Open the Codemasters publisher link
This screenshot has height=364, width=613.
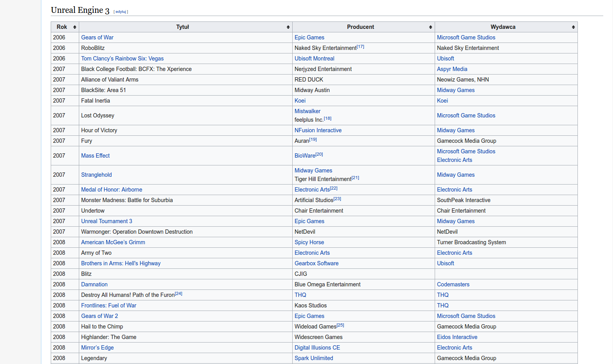point(453,284)
